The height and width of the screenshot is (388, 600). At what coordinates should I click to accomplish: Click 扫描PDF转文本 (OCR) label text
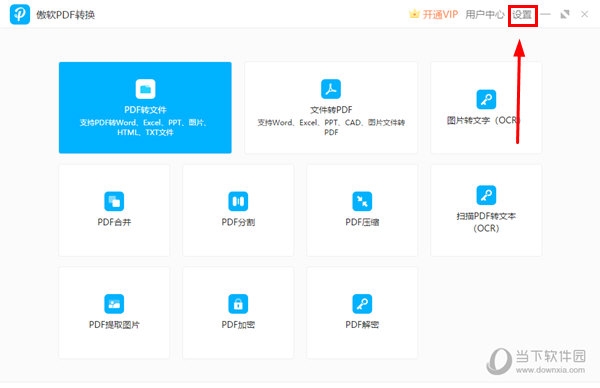coord(486,222)
